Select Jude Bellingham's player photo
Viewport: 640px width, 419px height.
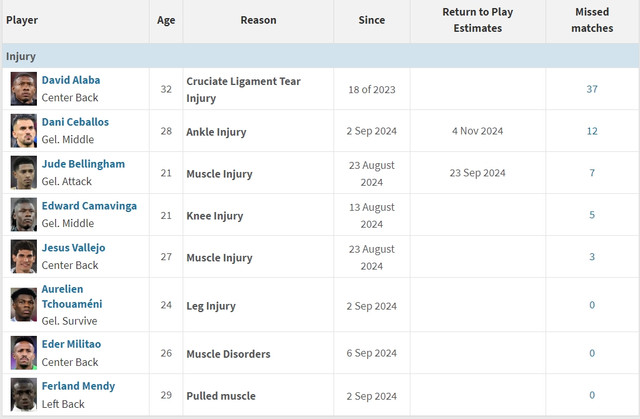point(24,173)
